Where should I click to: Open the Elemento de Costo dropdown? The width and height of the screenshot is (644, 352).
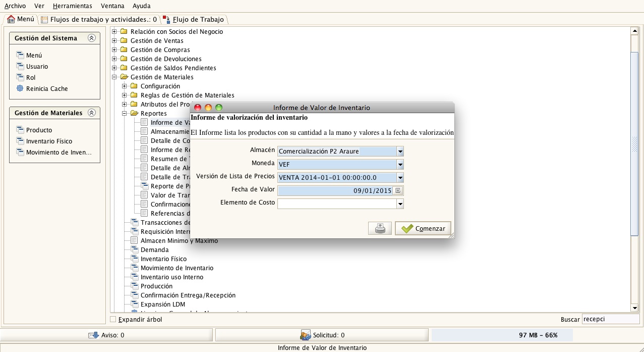coord(400,204)
